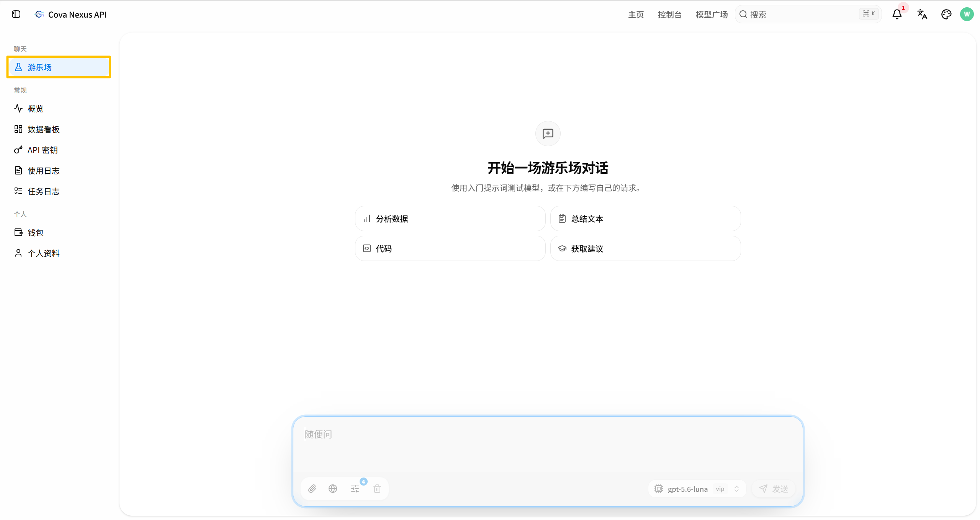980x520 pixels.
Task: Open 模型广场 in top navigation
Action: (x=712, y=14)
